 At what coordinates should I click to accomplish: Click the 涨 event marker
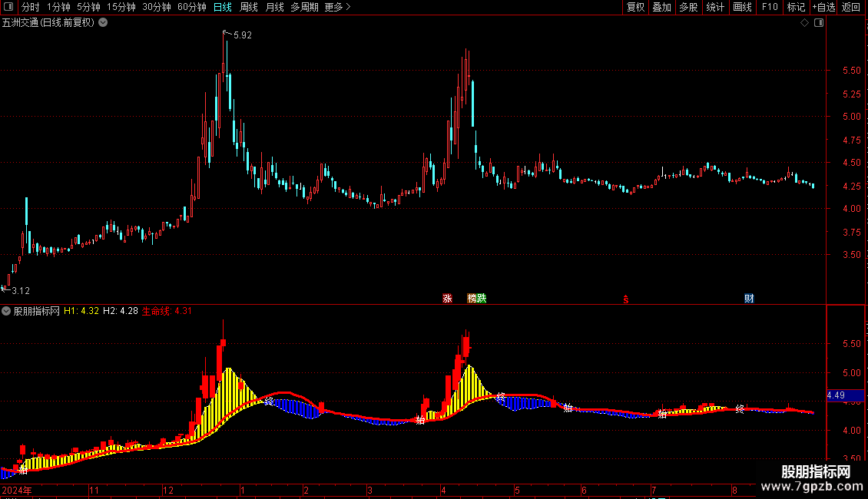pos(447,298)
